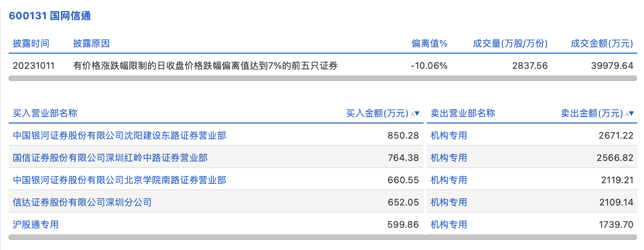
Task: Click the 买入金额(万元) column header
Action: [377, 113]
